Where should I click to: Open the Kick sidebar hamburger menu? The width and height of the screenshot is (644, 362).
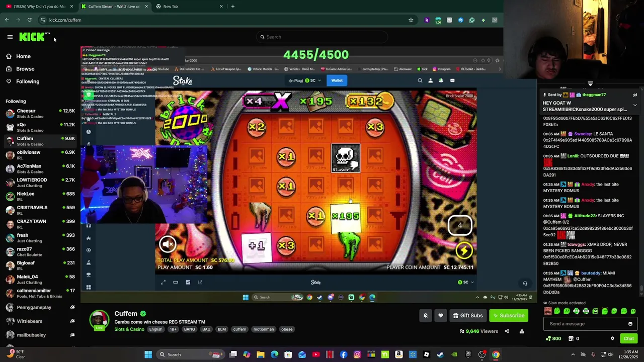click(10, 37)
